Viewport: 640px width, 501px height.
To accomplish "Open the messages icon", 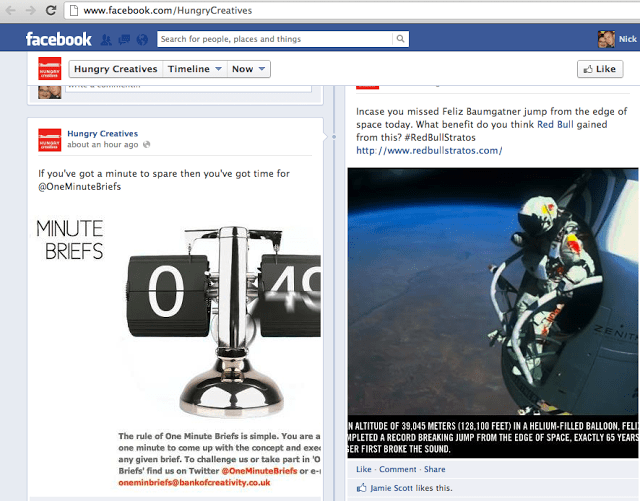I will pyautogui.click(x=124, y=40).
